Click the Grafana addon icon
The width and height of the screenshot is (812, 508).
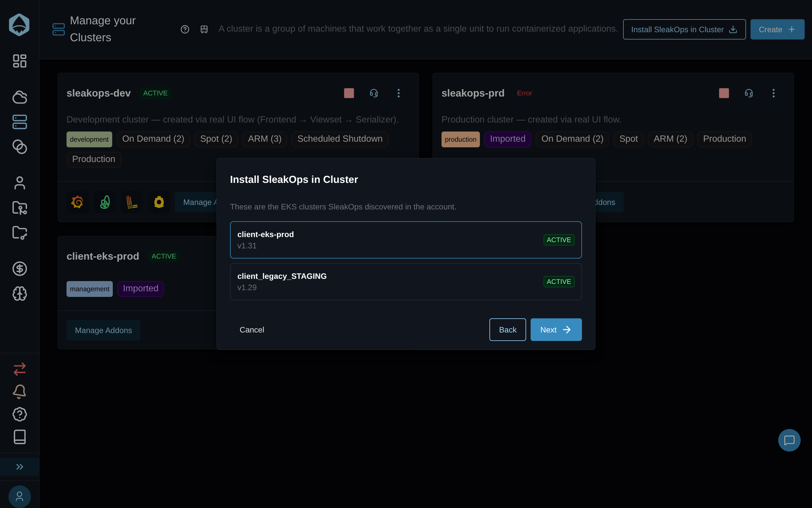78,202
